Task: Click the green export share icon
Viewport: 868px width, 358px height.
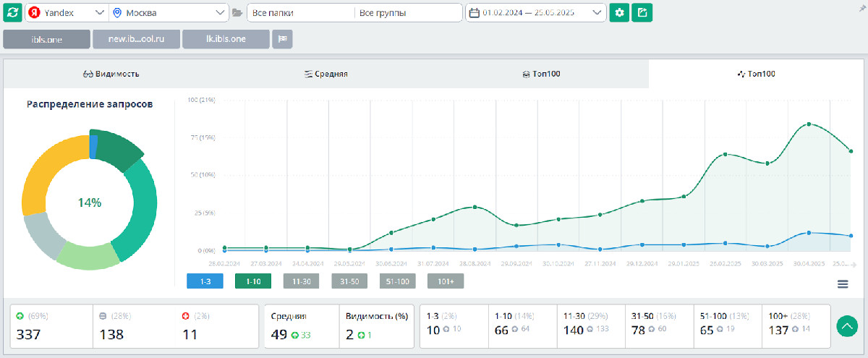Action: (x=642, y=13)
